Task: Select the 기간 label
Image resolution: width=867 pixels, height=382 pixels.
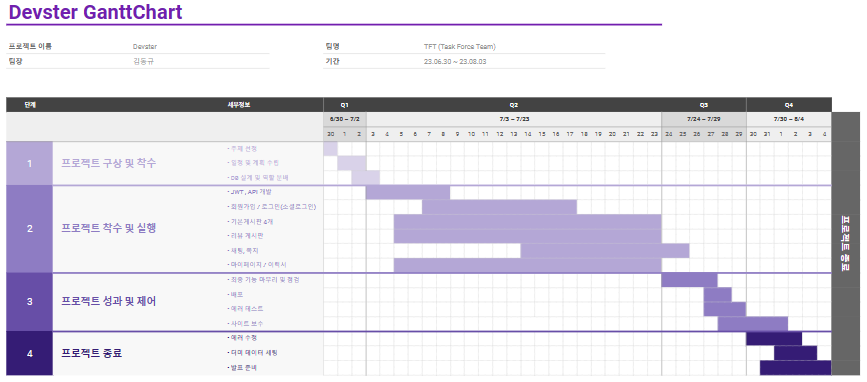Action: pos(332,61)
